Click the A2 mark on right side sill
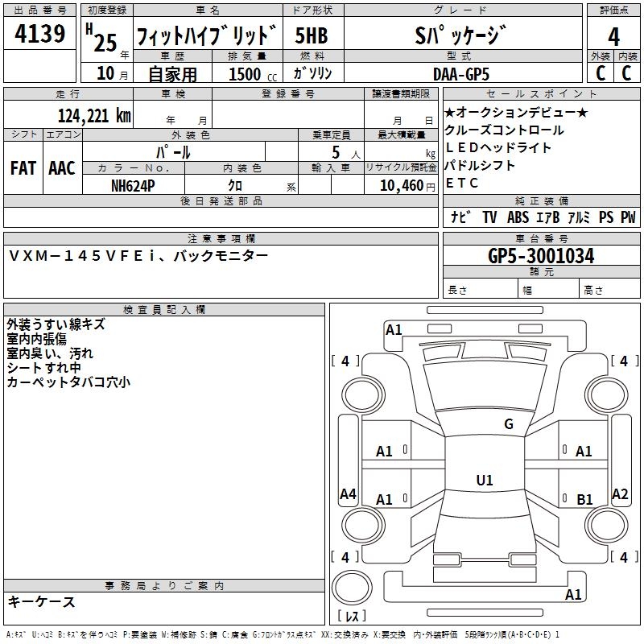The image size is (644, 644). [x=620, y=493]
